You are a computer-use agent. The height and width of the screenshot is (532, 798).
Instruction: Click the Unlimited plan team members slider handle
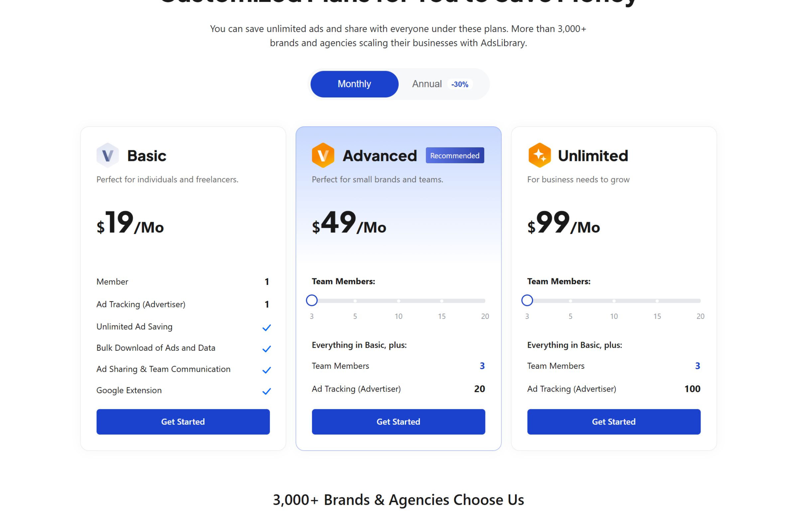pyautogui.click(x=527, y=300)
